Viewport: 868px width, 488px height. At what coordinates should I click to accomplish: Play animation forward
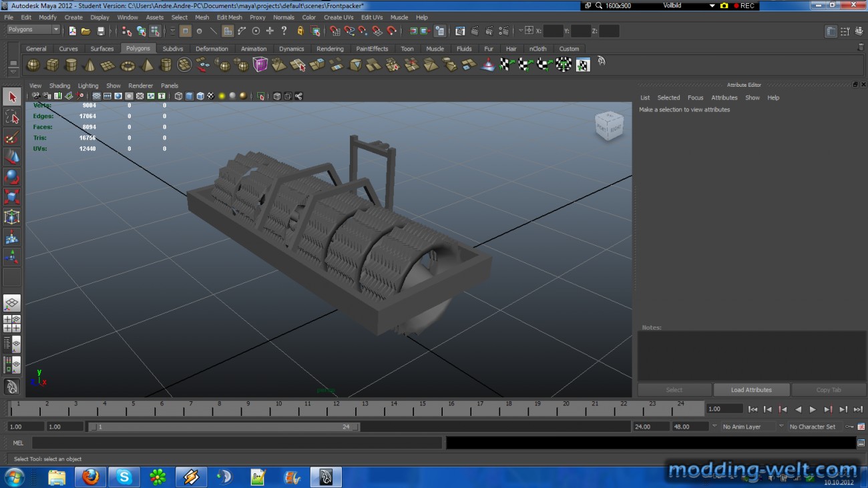[813, 409]
